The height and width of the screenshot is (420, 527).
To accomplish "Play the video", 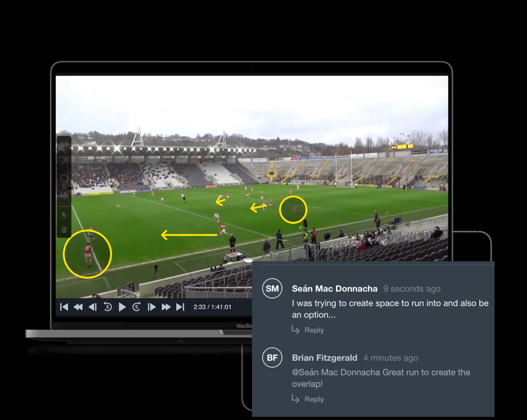I will [x=122, y=307].
